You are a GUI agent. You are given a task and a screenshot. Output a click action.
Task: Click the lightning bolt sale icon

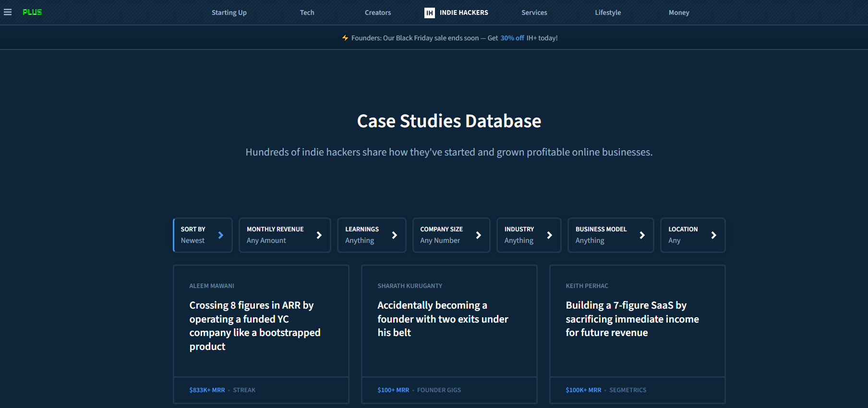pos(345,37)
